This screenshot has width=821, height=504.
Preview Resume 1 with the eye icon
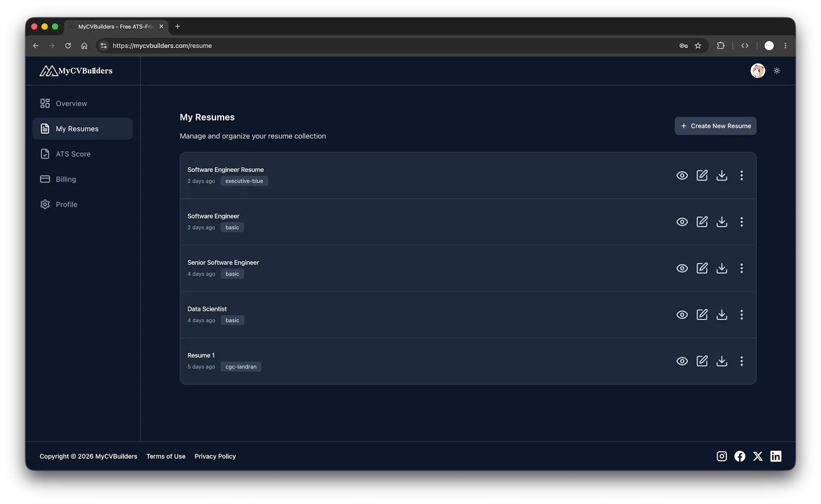pyautogui.click(x=682, y=361)
